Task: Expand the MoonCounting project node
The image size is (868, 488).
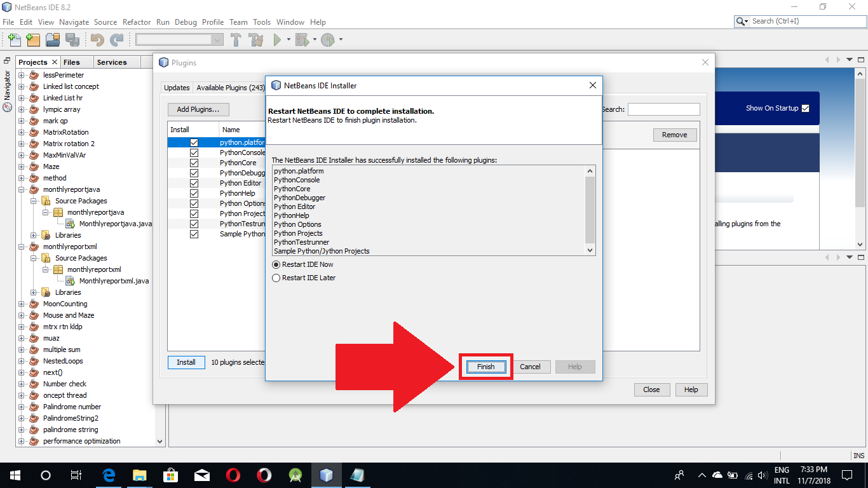Action: [x=21, y=304]
